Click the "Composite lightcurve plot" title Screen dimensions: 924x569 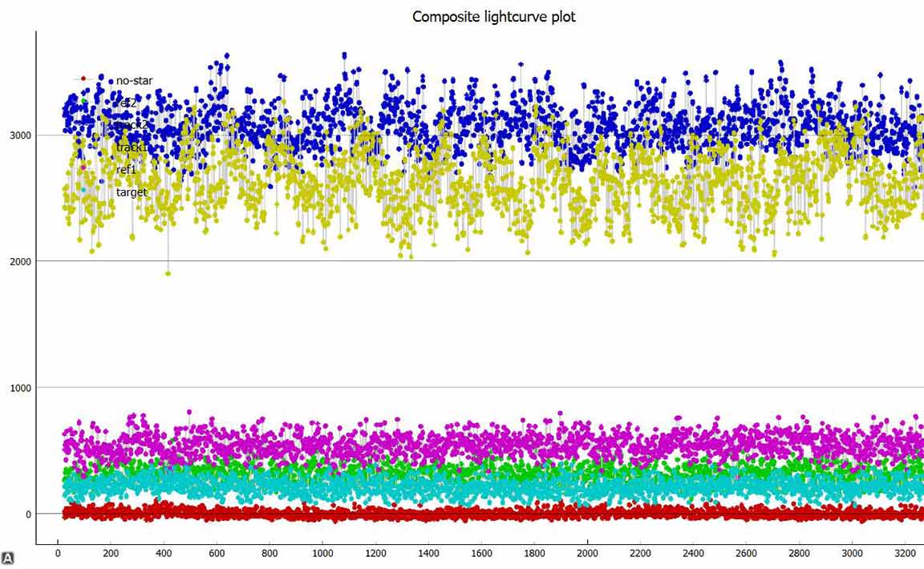pos(493,16)
